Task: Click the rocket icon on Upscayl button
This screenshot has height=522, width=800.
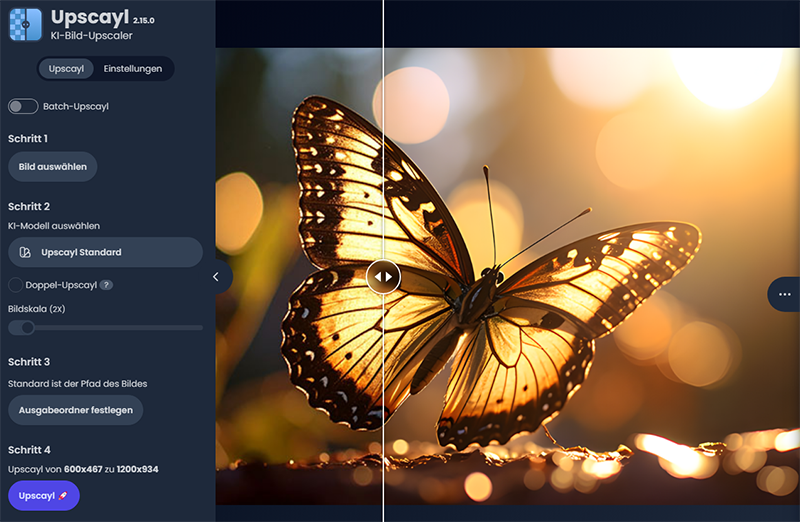Action: tap(62, 496)
